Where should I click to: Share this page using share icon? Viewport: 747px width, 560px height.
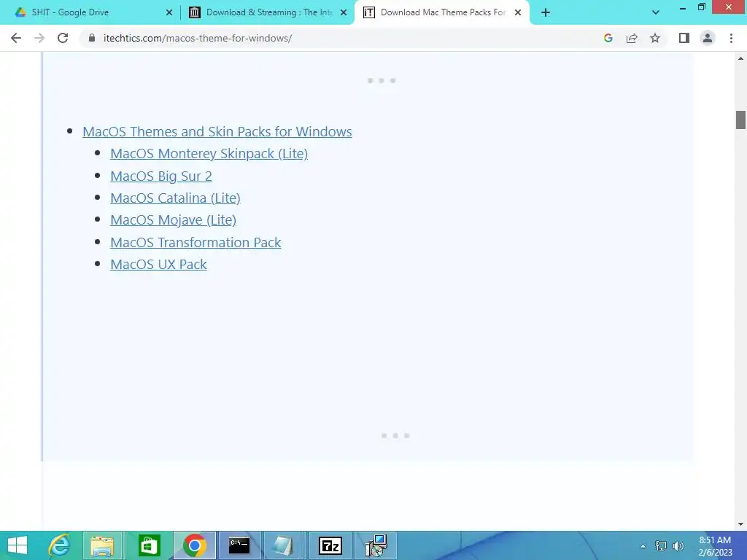point(632,38)
